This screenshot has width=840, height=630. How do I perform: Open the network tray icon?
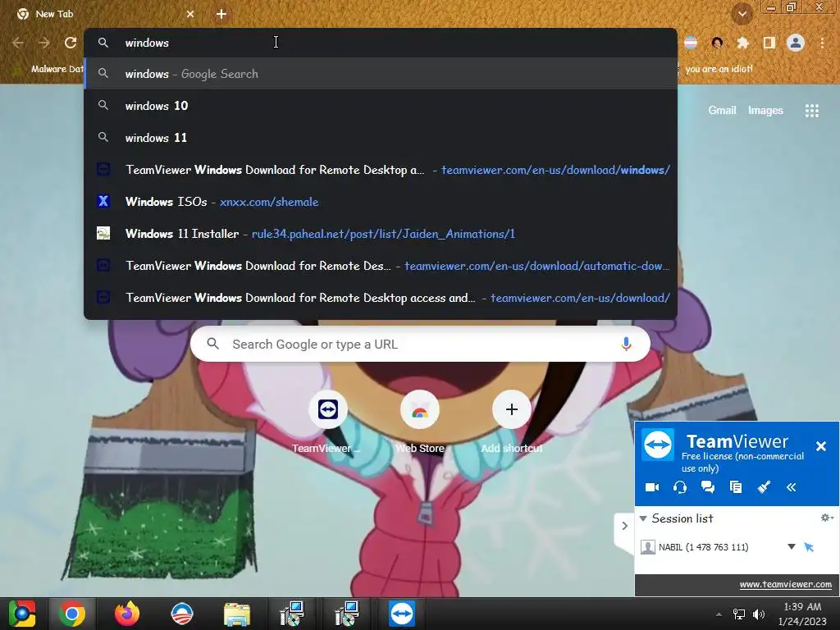tap(739, 614)
